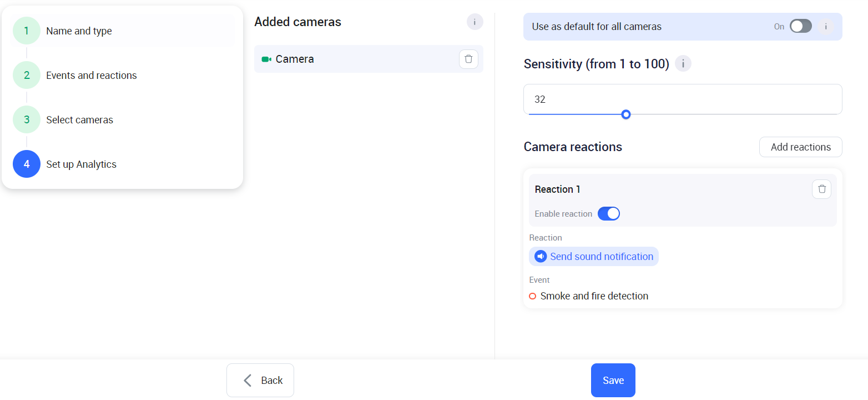
Task: Toggle Use as default for all cameras
Action: [800, 26]
